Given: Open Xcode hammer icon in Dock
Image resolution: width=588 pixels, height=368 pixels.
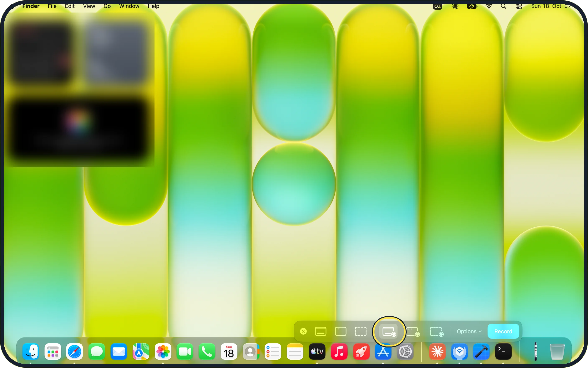Looking at the screenshot, I should [481, 351].
